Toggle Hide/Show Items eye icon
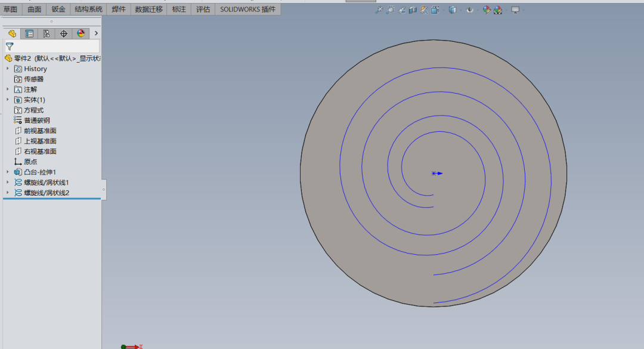The image size is (644, 349). tap(470, 10)
